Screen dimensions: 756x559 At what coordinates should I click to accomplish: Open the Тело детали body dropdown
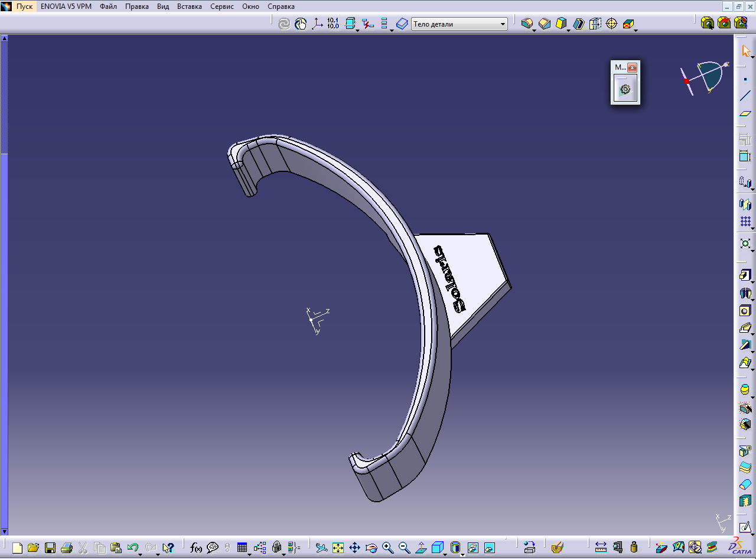point(460,24)
